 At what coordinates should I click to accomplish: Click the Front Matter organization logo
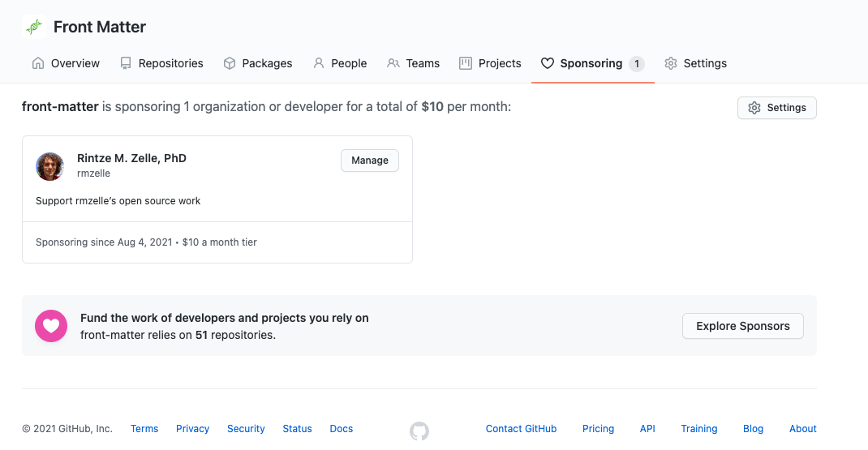point(34,27)
